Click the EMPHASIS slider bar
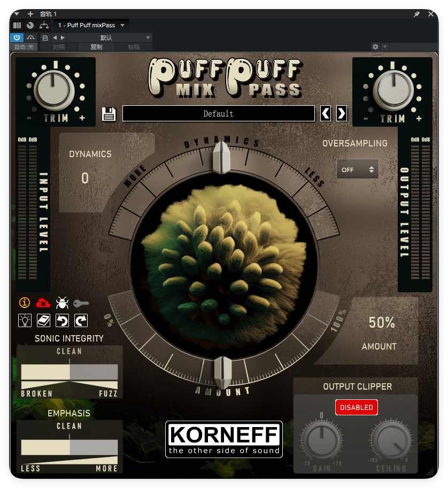Viewport: 448px width, 488px height. pos(69,447)
